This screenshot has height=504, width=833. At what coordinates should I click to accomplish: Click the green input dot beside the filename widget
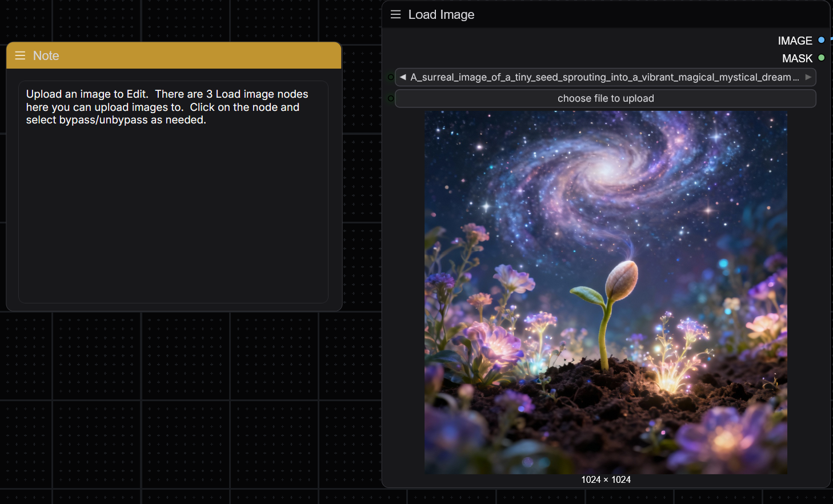click(x=391, y=77)
